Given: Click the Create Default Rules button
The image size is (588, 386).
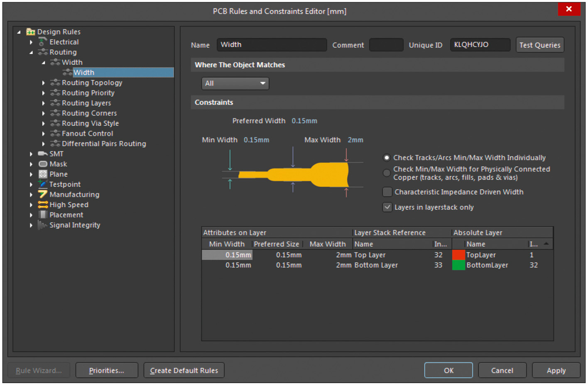Looking at the screenshot, I should pos(184,370).
